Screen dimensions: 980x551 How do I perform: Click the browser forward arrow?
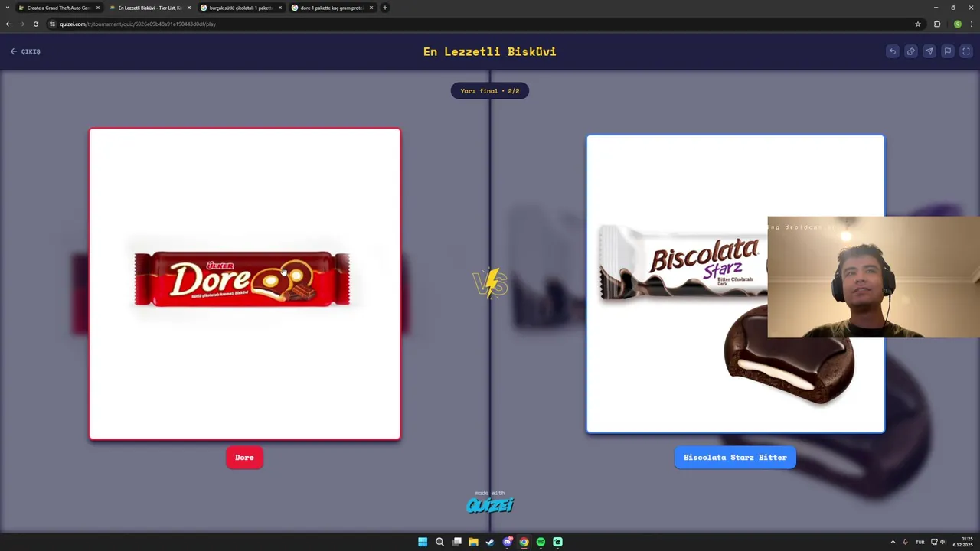point(21,24)
